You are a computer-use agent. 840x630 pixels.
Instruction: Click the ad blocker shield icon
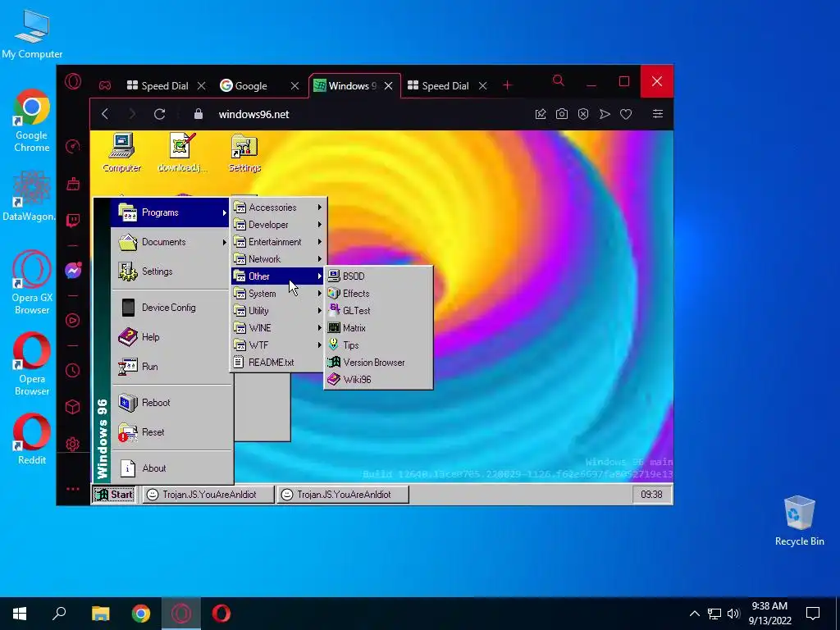pyautogui.click(x=583, y=114)
